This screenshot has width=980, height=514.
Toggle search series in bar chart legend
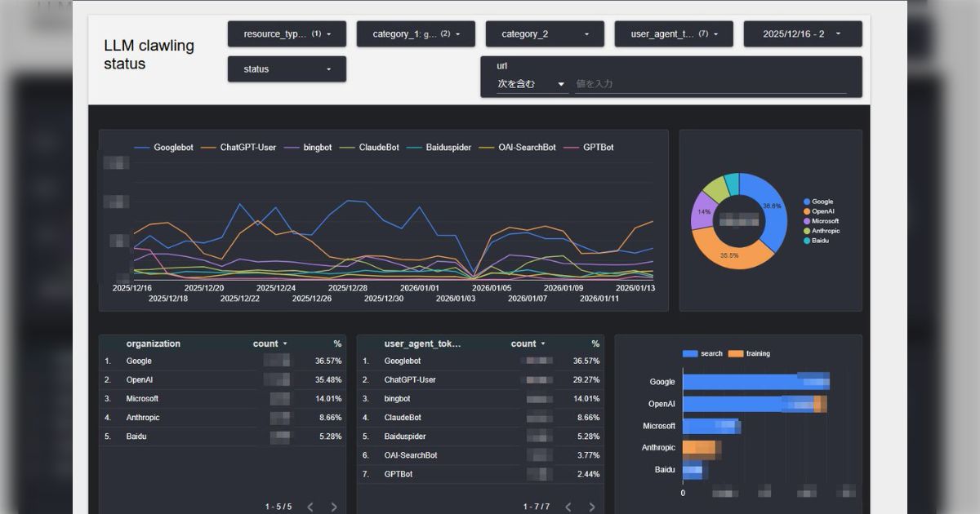click(x=702, y=354)
